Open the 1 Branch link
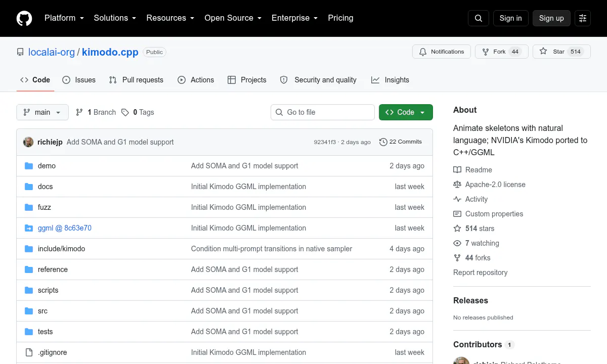This screenshot has height=364, width=607. tap(96, 112)
